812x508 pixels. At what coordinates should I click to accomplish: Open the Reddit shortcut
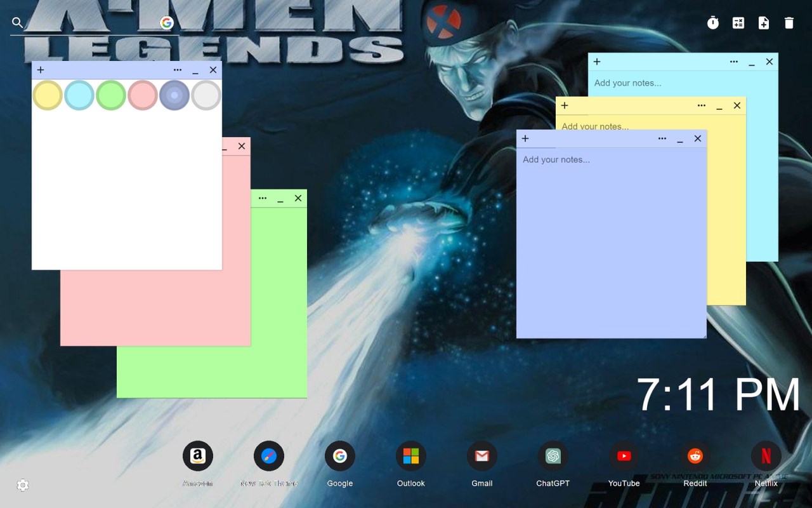tap(695, 456)
